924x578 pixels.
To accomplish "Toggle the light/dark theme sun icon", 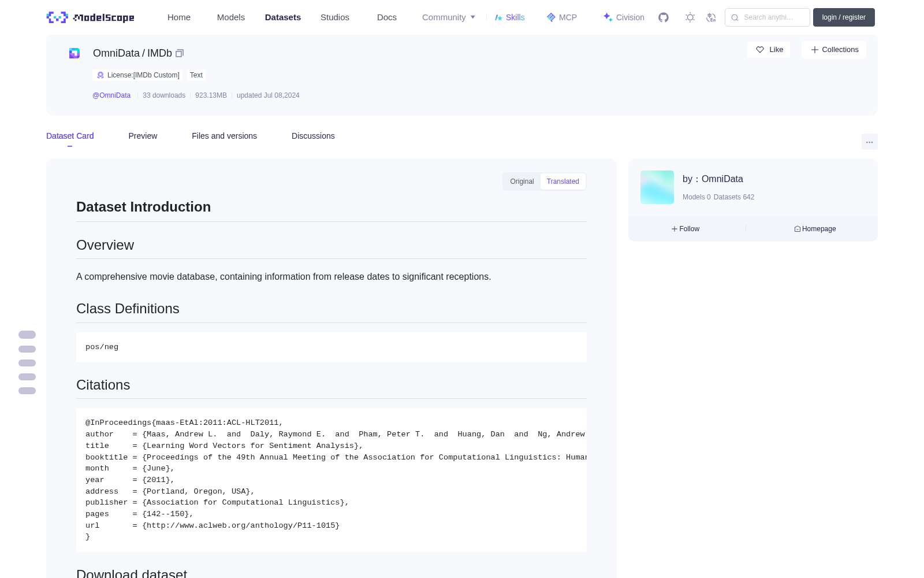I will pyautogui.click(x=690, y=17).
